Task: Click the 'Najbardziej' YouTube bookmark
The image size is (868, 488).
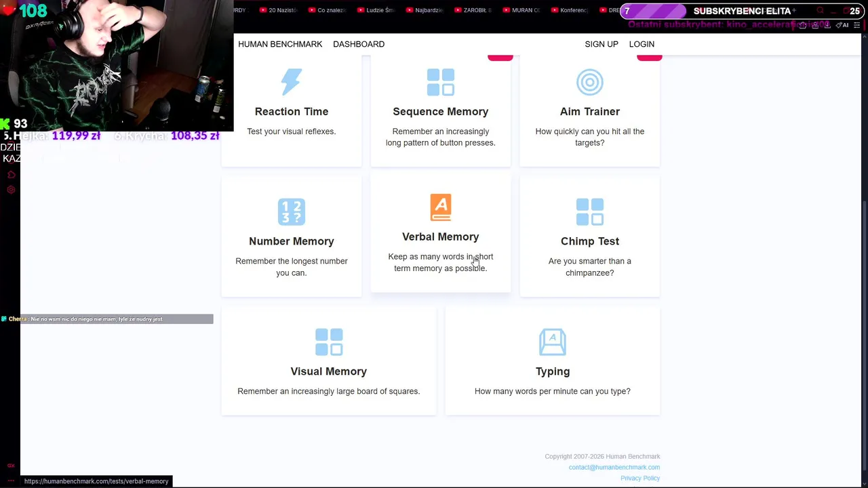Action: coord(425,10)
